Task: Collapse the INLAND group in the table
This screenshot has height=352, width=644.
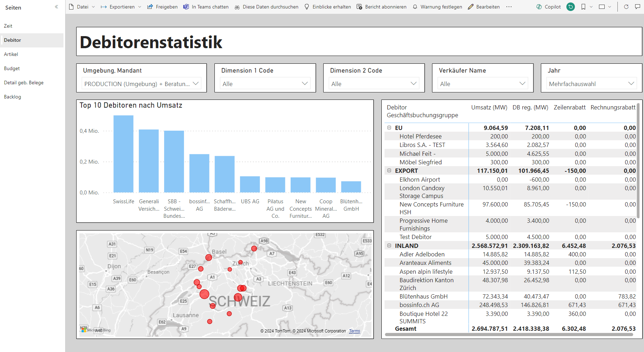Action: [x=389, y=245]
